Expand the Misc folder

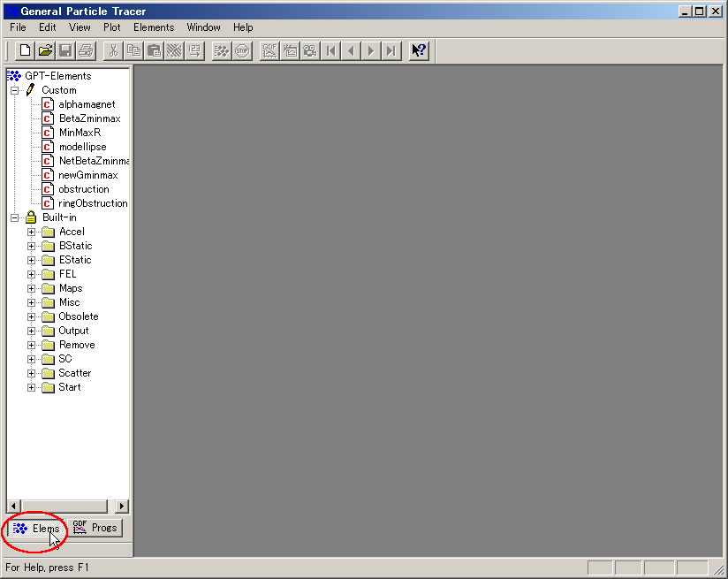(x=31, y=302)
